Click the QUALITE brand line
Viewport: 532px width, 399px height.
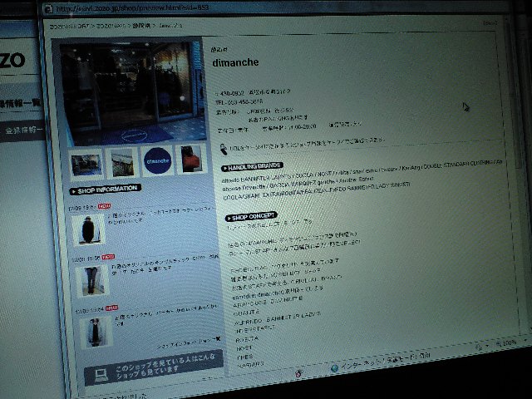pos(246,312)
